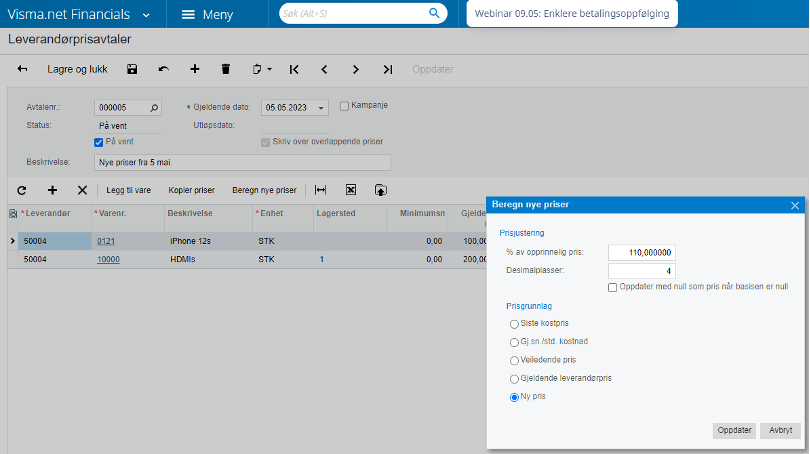Click the Avtalenr. search magnifier
The image size is (810, 454).
pos(154,108)
